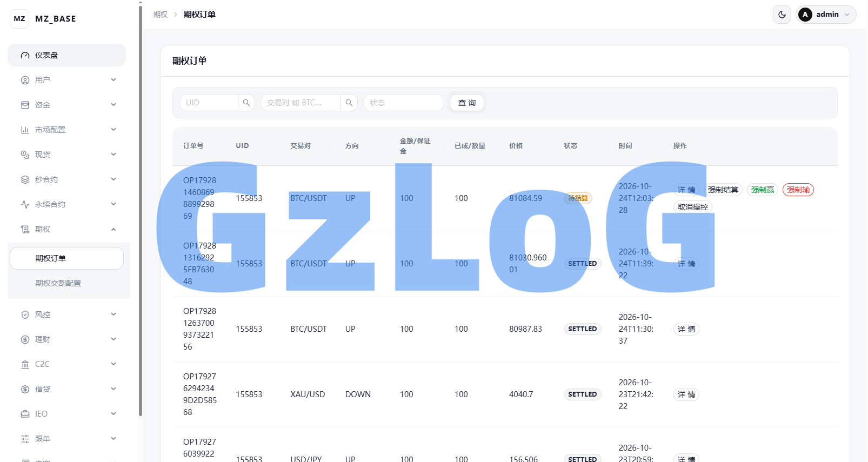Open the 状态 status dropdown
The width and height of the screenshot is (868, 462).
click(x=404, y=103)
